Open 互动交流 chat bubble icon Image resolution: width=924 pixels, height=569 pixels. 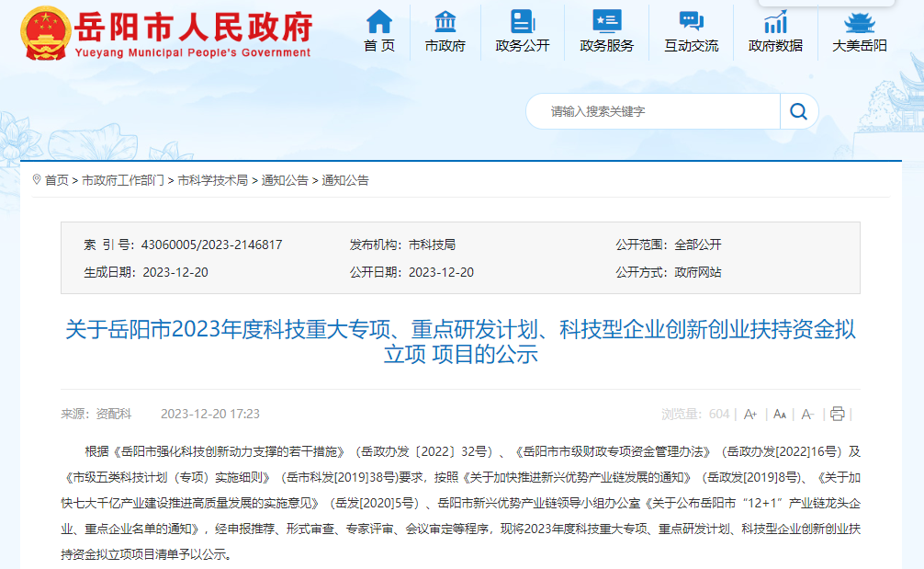coord(691,21)
